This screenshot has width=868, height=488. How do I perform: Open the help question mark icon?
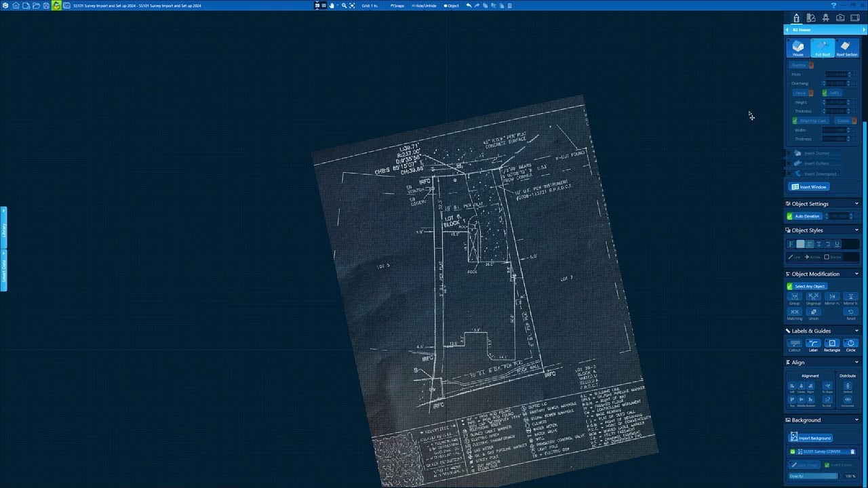(x=833, y=5)
